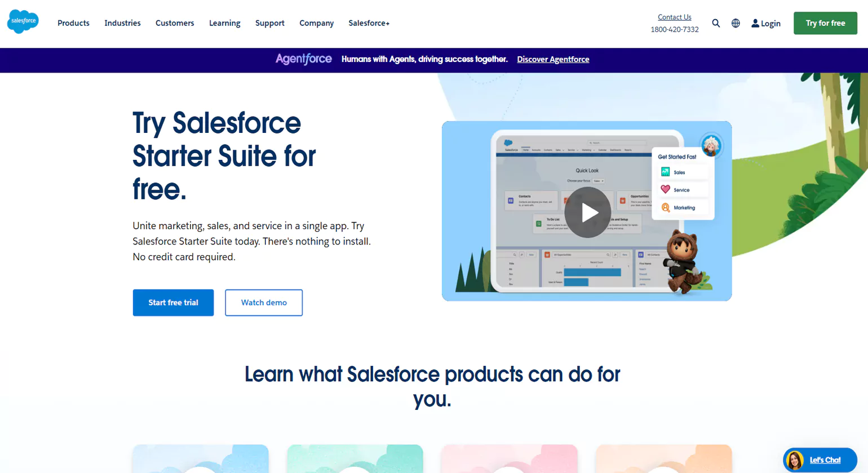Open the Learning dropdown menu

click(224, 23)
